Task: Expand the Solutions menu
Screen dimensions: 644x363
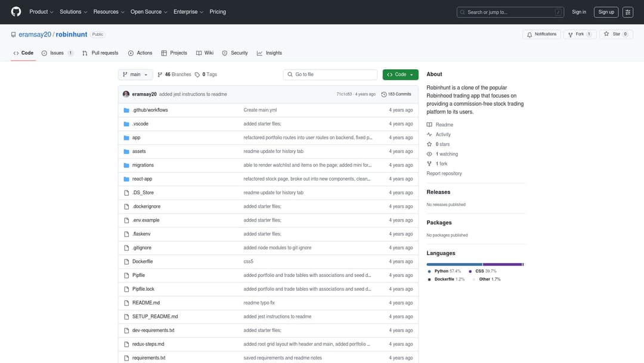Action: [x=73, y=12]
